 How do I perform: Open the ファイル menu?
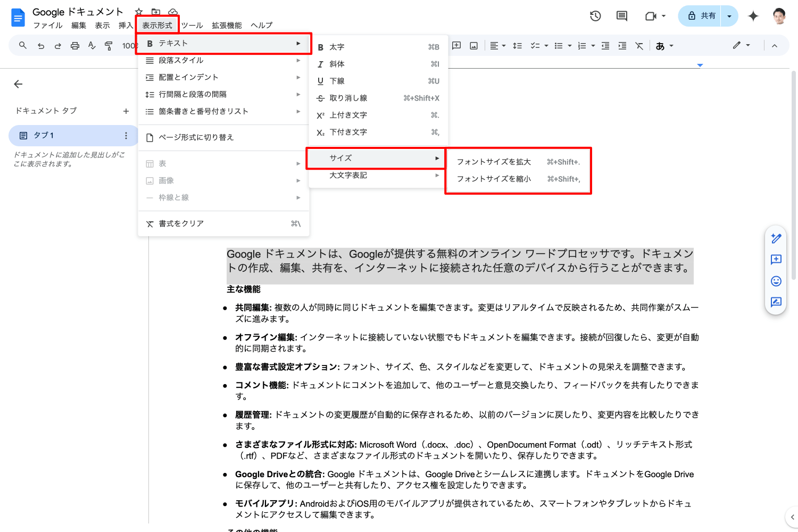click(48, 25)
